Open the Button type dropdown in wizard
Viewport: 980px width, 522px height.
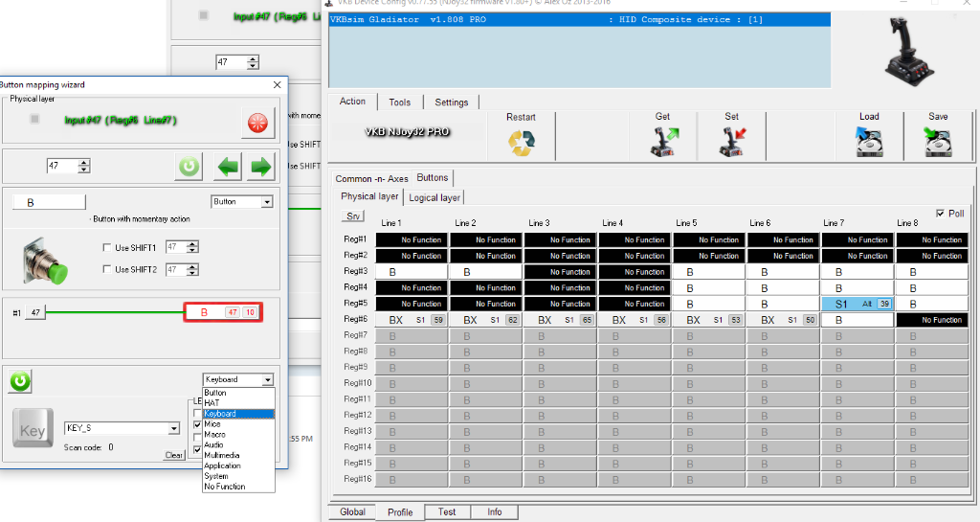coord(267,202)
